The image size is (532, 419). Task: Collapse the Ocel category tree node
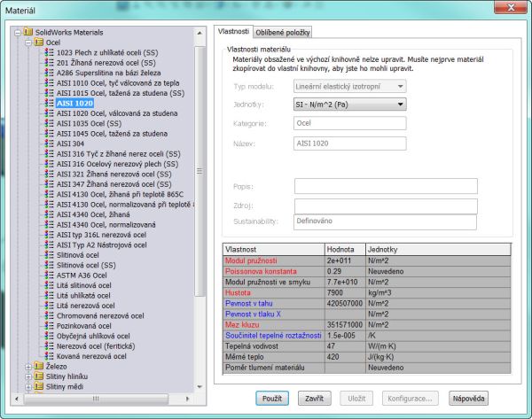click(x=28, y=43)
